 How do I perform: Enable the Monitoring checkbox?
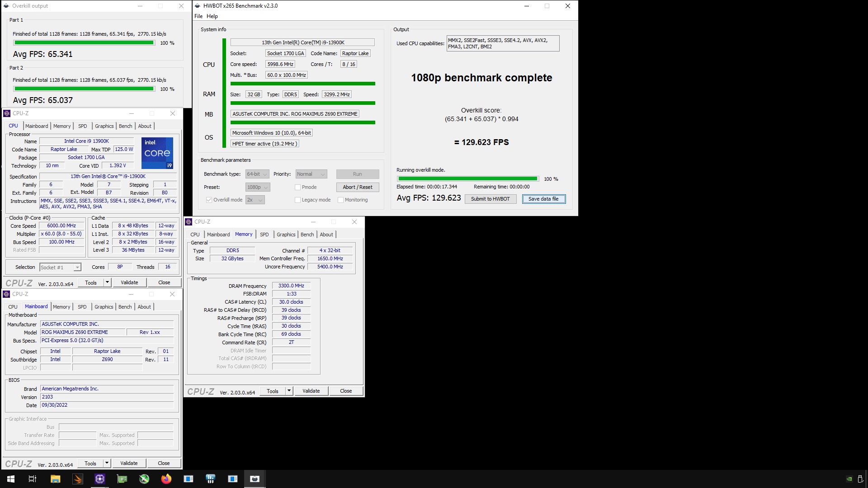(340, 200)
